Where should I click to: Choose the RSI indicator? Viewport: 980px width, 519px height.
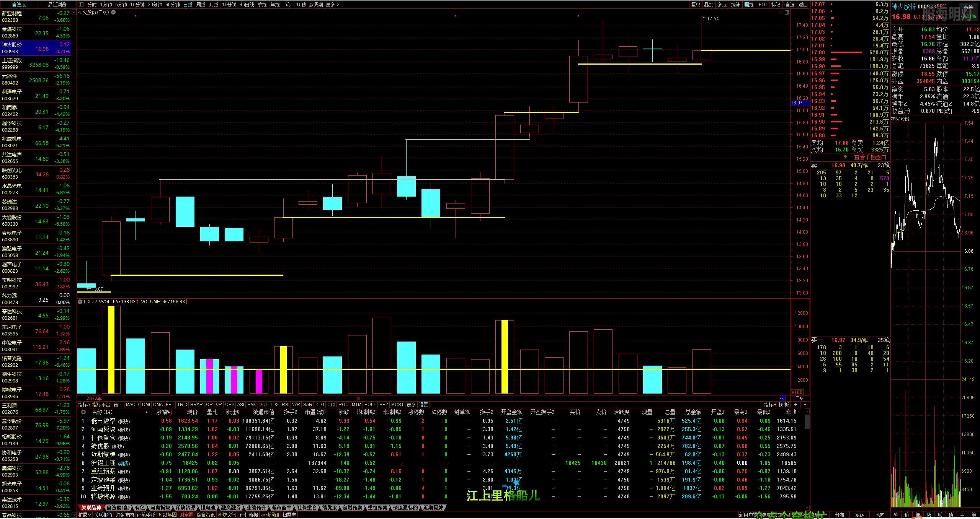(x=286, y=405)
